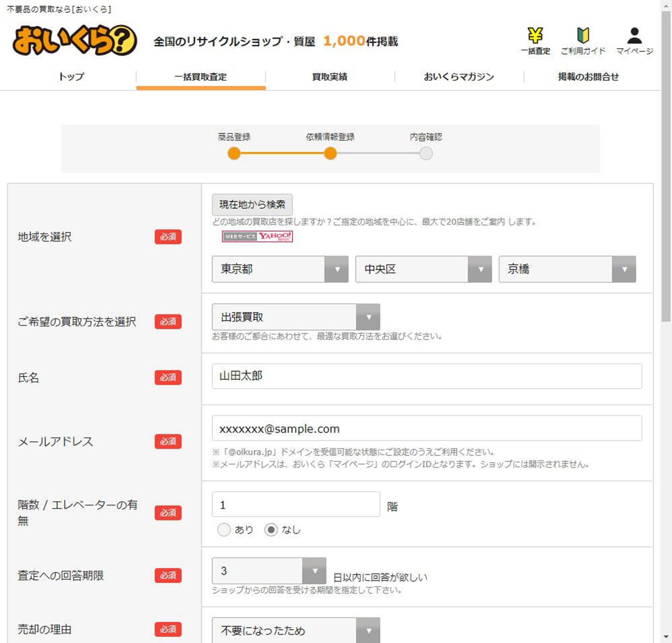
Task: Open the ご利用ガイド beginner-mark icon
Action: pos(583,36)
